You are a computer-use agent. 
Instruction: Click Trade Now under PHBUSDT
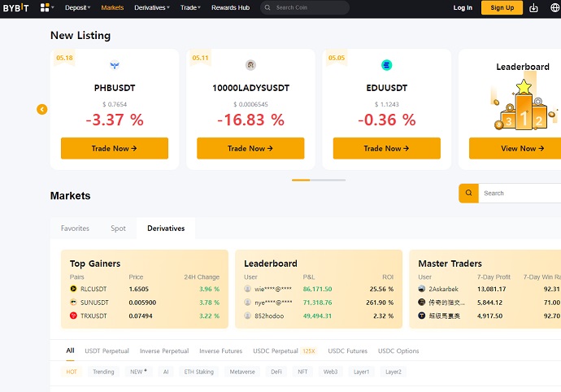(115, 148)
